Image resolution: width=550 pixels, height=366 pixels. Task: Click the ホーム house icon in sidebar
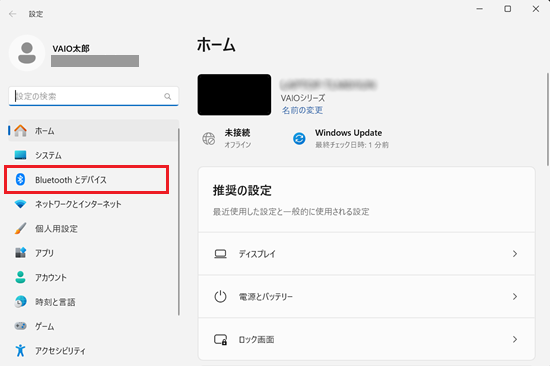click(20, 131)
